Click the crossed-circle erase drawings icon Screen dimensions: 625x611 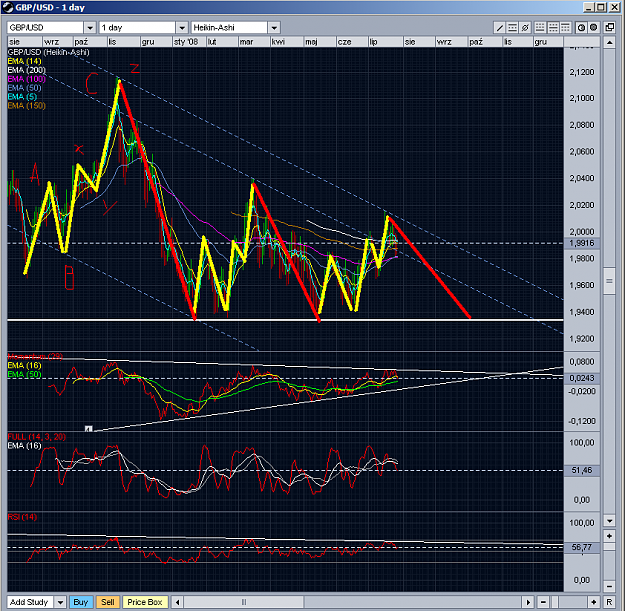tap(525, 28)
